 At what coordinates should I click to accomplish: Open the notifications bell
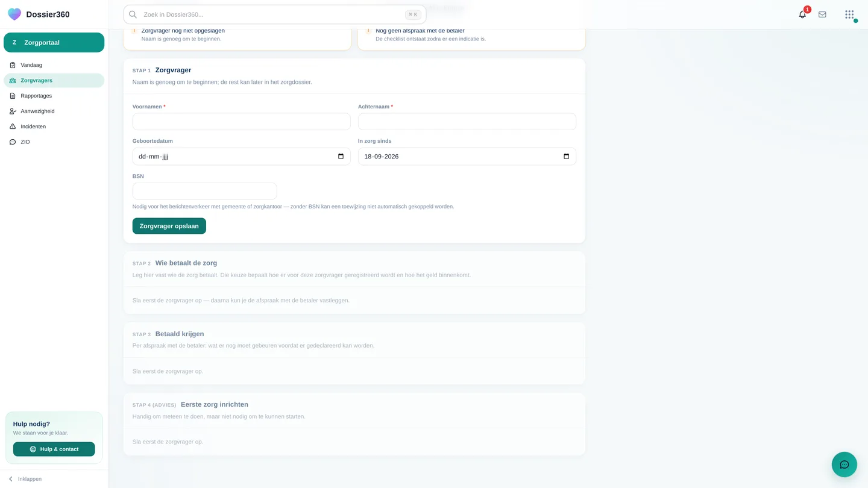(x=802, y=14)
